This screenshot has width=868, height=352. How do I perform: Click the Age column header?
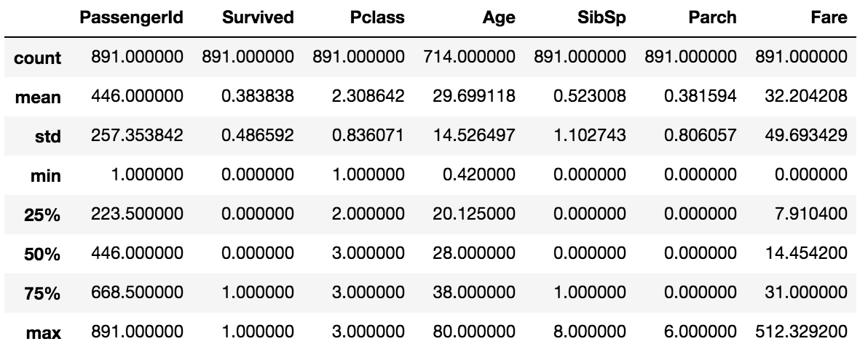tap(499, 20)
